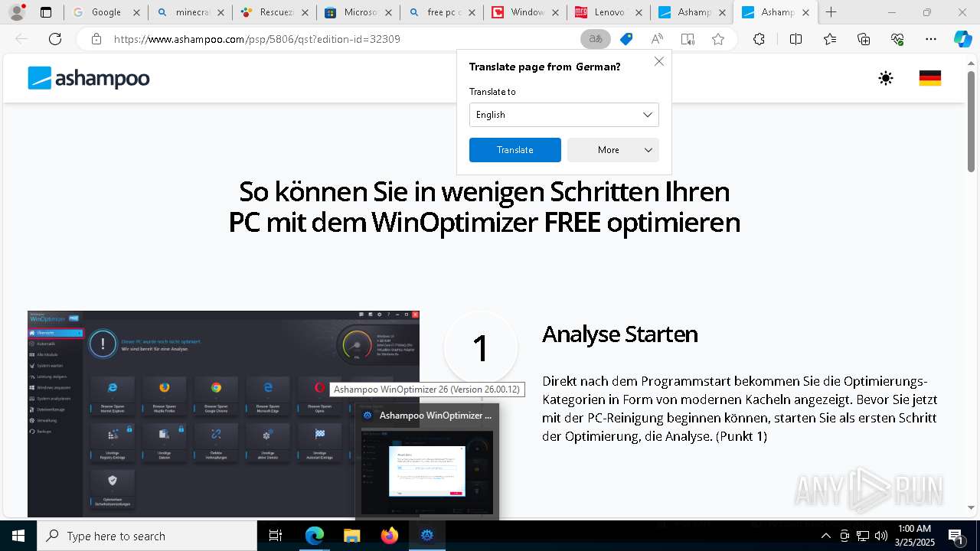This screenshot has width=980, height=551.
Task: Open the Collections toolbar icon
Action: (x=864, y=39)
